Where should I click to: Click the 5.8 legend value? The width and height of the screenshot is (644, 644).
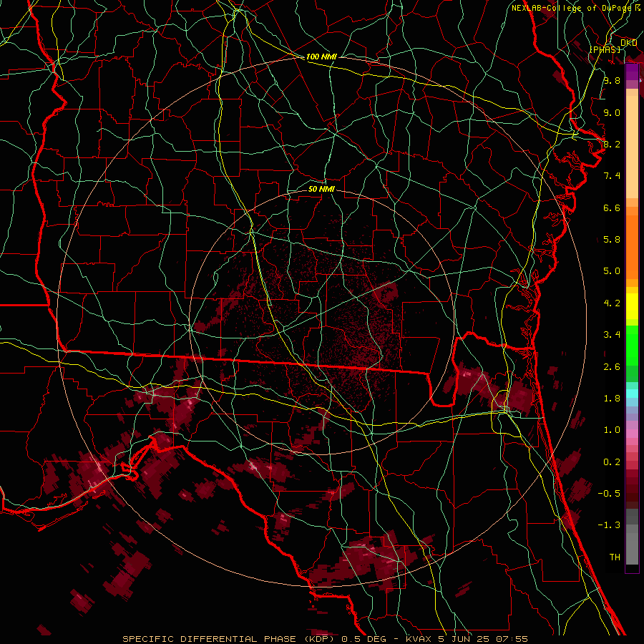(612, 240)
